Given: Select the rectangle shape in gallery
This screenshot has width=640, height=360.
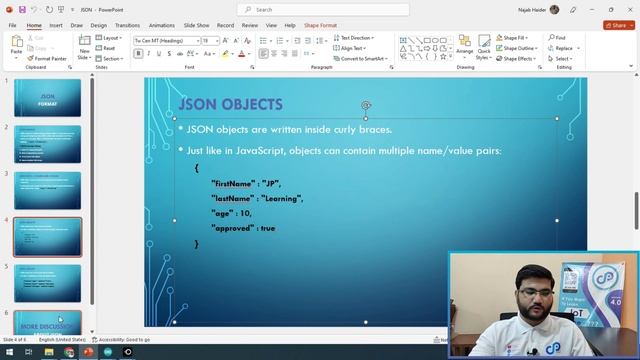Looking at the screenshot, I should tap(427, 40).
